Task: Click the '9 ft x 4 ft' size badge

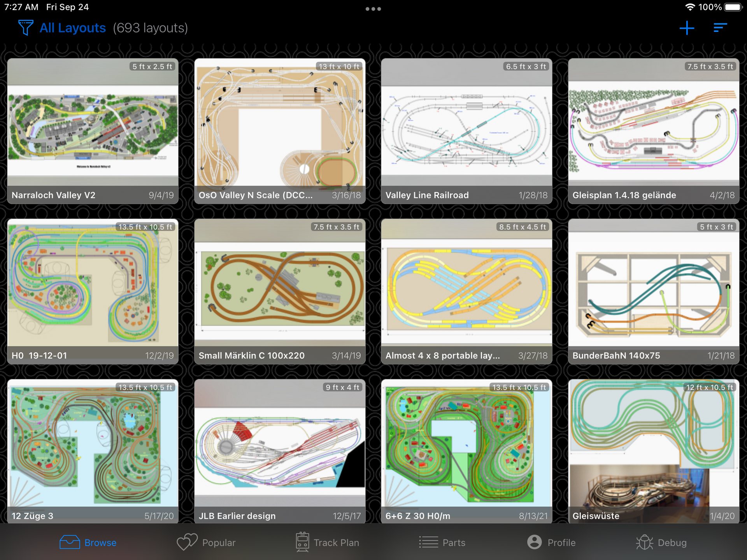Action: [342, 387]
